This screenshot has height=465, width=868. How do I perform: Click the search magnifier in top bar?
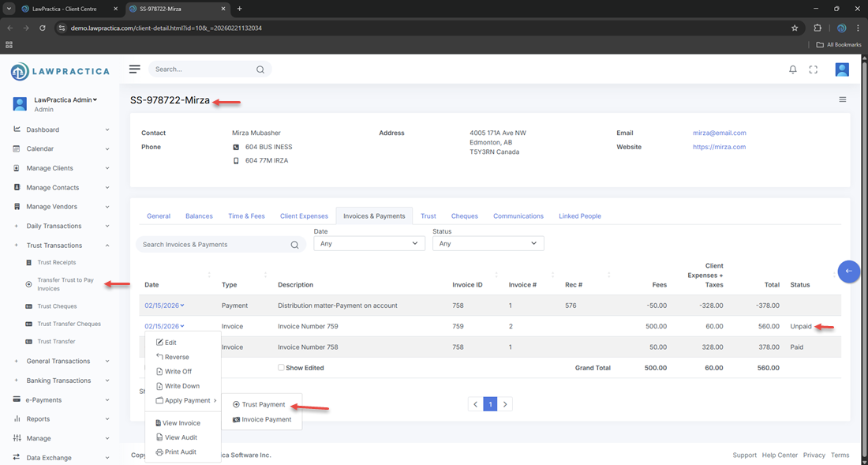pos(260,69)
